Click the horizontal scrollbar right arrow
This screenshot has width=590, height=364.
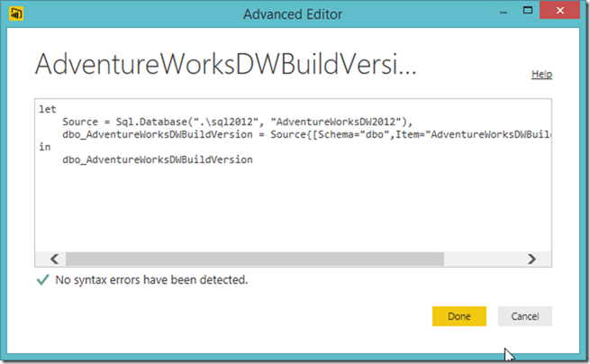click(531, 259)
